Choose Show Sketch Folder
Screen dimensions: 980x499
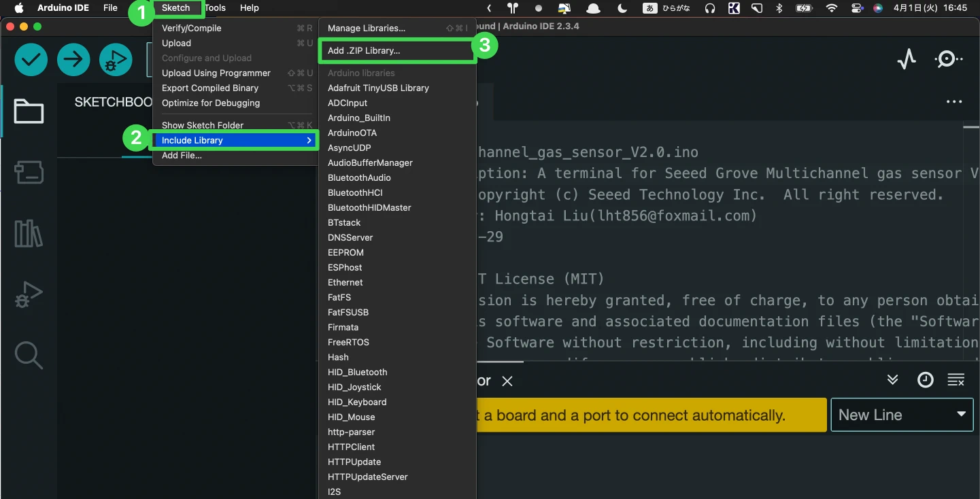(237, 125)
